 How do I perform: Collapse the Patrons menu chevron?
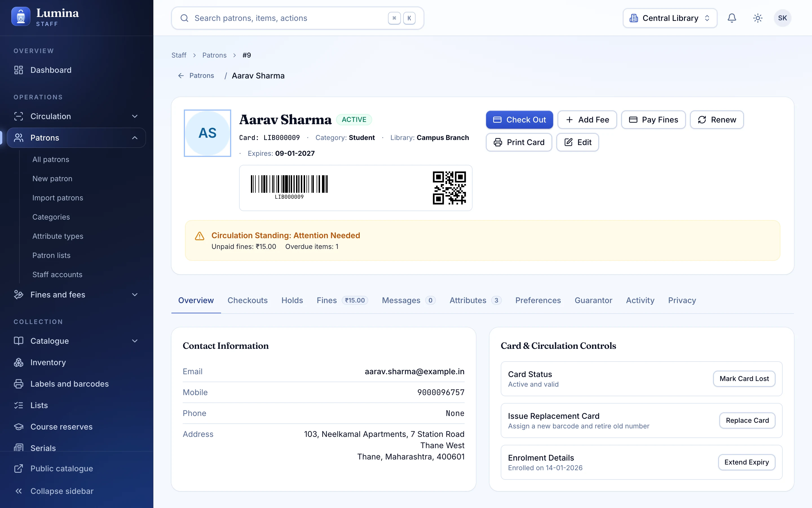click(x=134, y=138)
